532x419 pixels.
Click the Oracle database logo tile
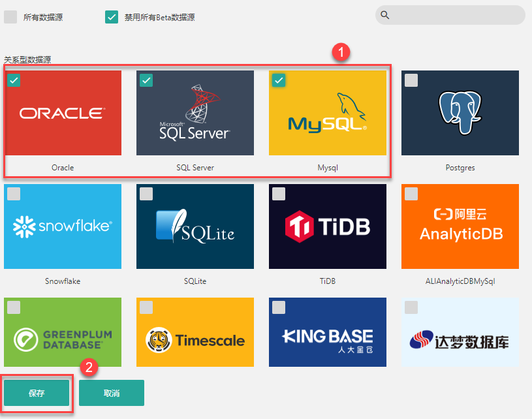click(x=63, y=114)
